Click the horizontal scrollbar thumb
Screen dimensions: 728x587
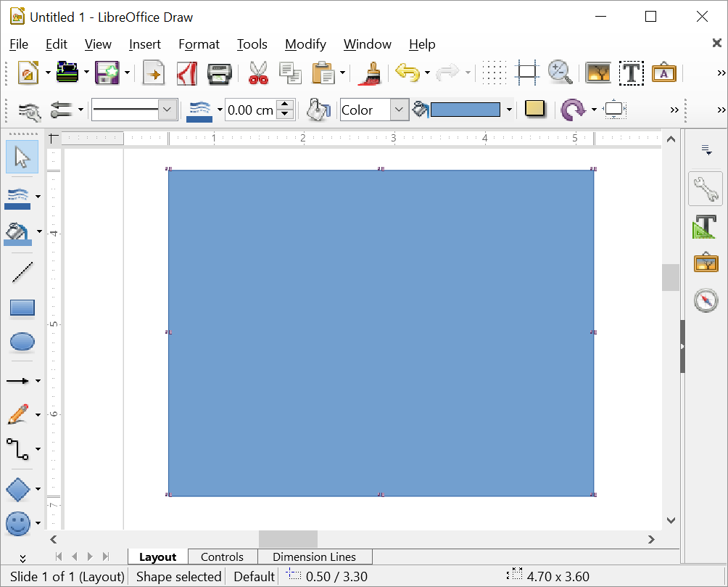tap(288, 539)
